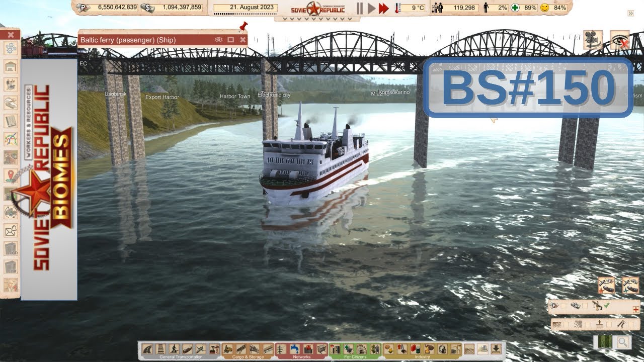644x362 pixels.
Task: Open the railway construction menu
Action: pos(160,349)
